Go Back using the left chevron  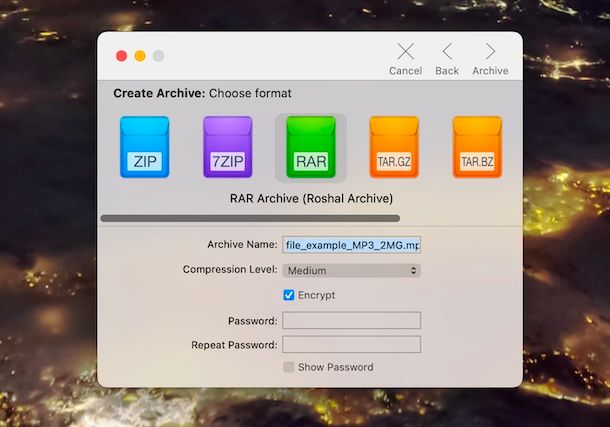[x=447, y=52]
